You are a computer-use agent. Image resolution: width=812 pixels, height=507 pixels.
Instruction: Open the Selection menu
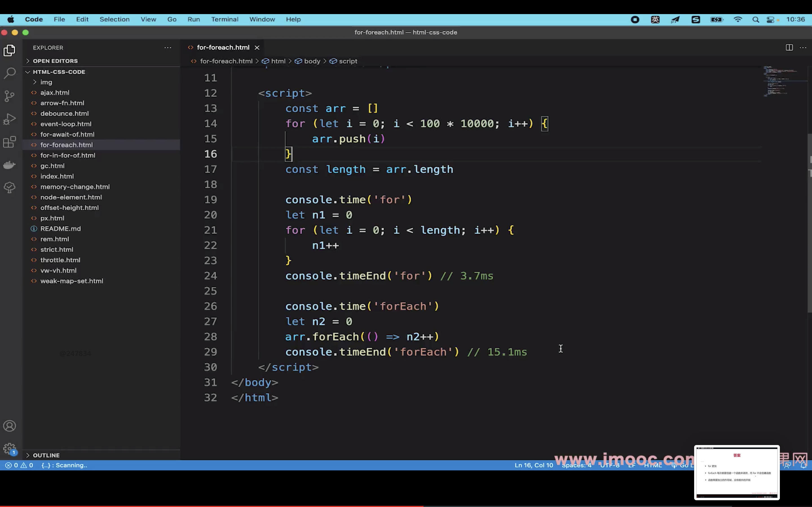coord(114,19)
